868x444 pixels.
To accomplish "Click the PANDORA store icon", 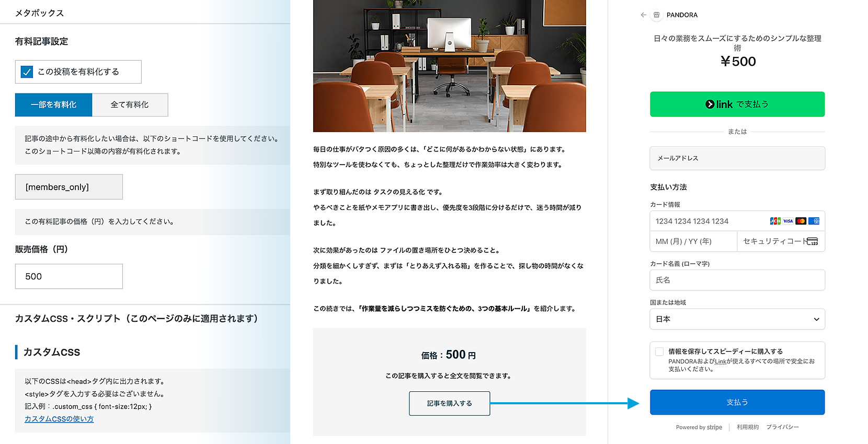I will coord(656,15).
